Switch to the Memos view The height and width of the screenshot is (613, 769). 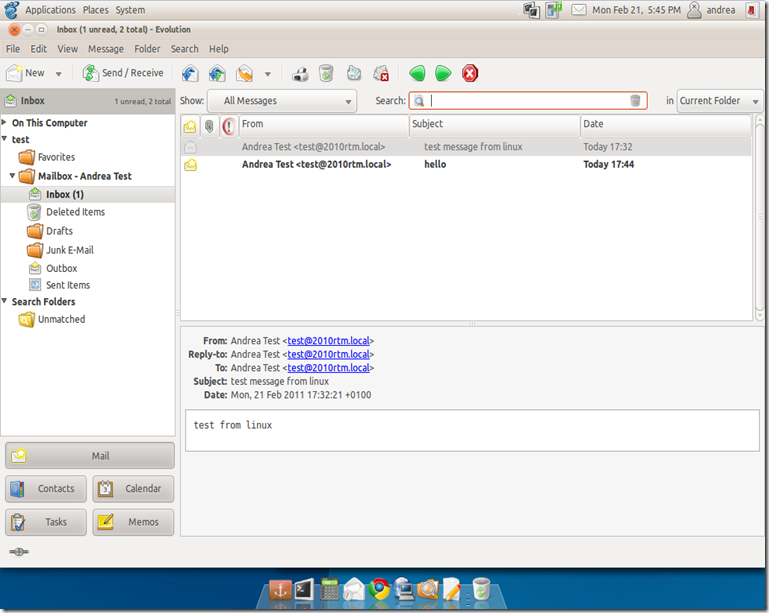pos(133,522)
